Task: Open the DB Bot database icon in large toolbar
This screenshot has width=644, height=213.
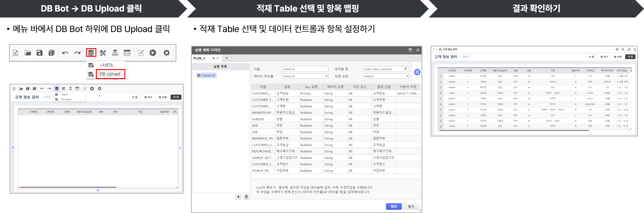Action: [90, 53]
